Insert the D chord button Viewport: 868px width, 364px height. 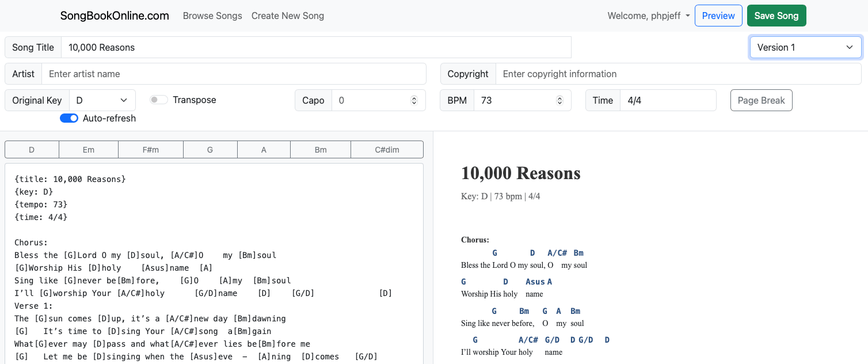[x=32, y=150]
